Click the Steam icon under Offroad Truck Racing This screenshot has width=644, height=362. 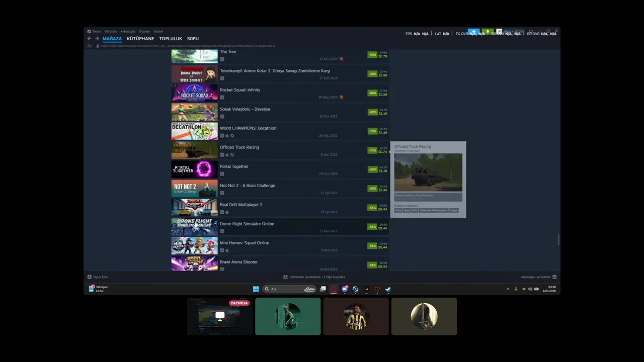pos(232,155)
